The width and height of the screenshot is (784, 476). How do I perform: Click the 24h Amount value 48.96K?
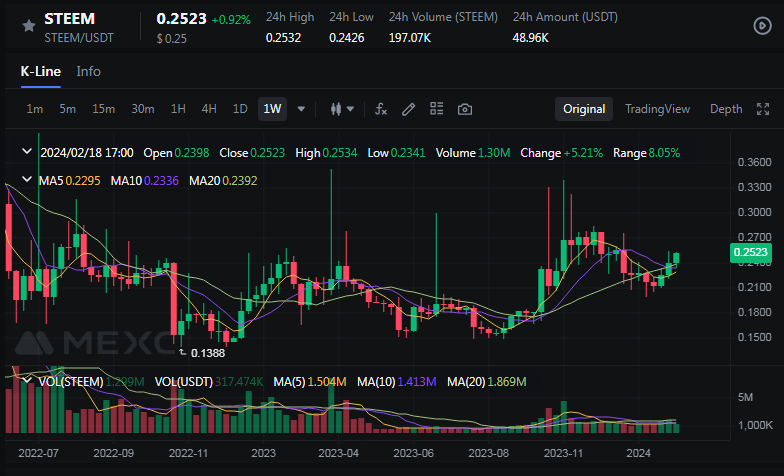pos(530,38)
